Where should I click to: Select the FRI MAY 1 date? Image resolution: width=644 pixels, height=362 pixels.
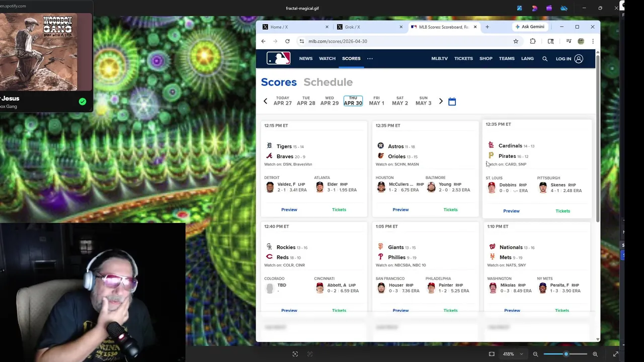376,101
